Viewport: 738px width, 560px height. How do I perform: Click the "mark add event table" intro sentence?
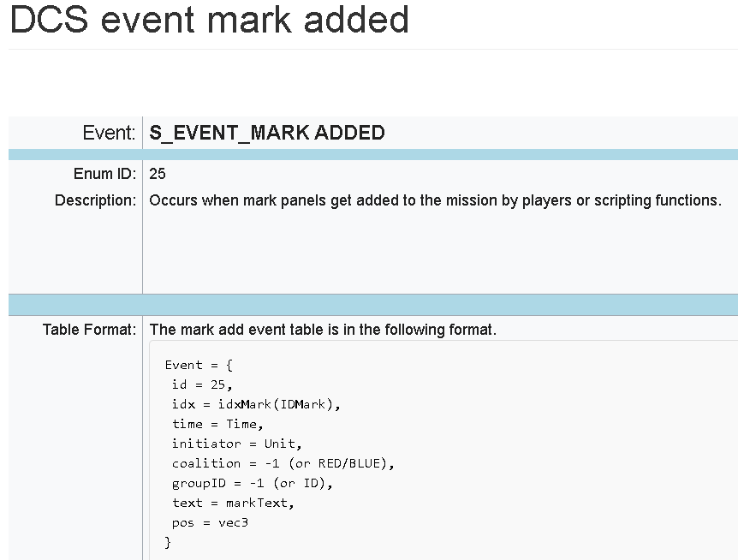[x=323, y=330]
